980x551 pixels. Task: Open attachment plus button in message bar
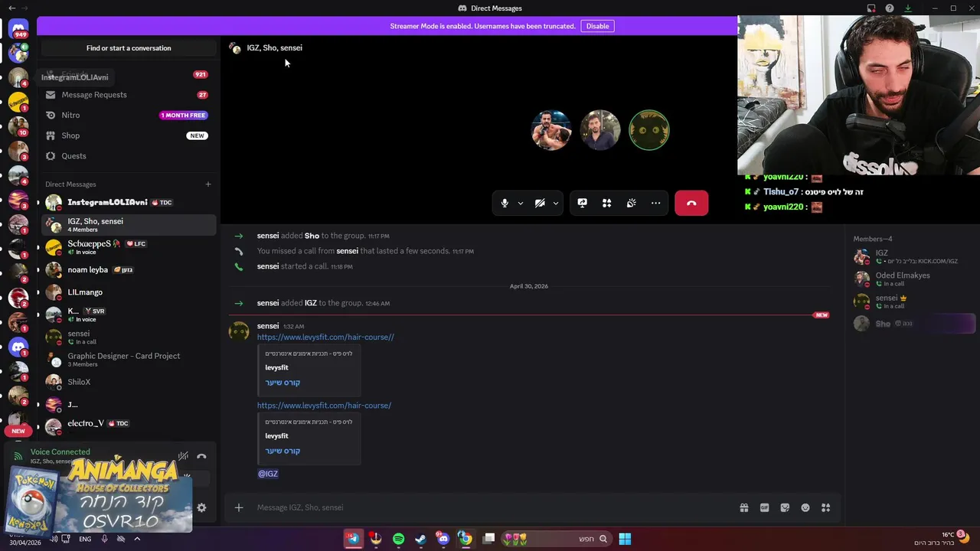tap(239, 507)
